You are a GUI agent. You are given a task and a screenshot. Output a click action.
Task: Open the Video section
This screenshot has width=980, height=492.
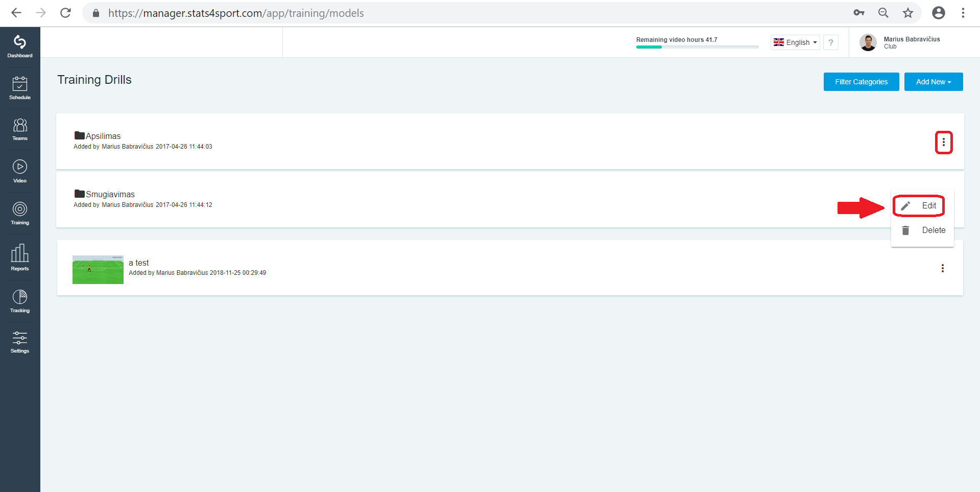point(20,171)
